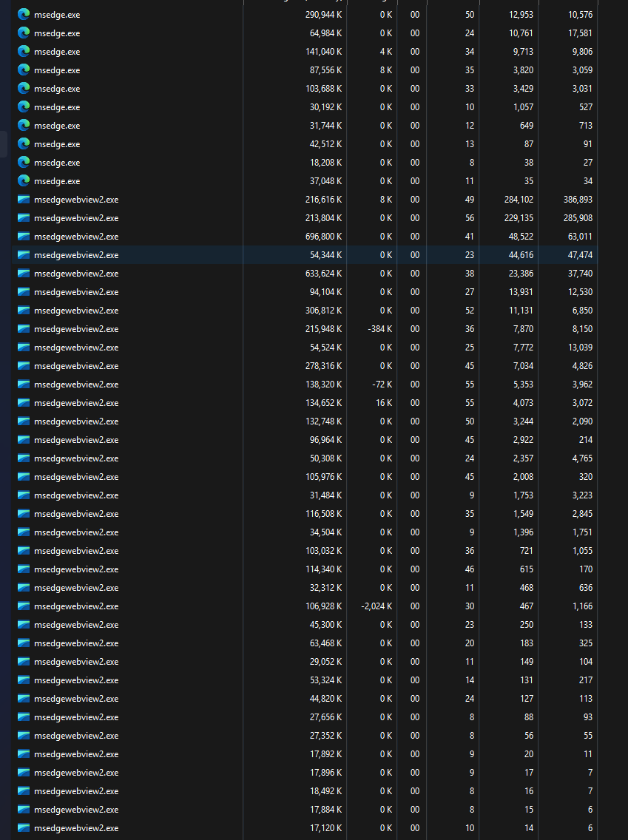Click the -384 K memory delta cell

380,328
